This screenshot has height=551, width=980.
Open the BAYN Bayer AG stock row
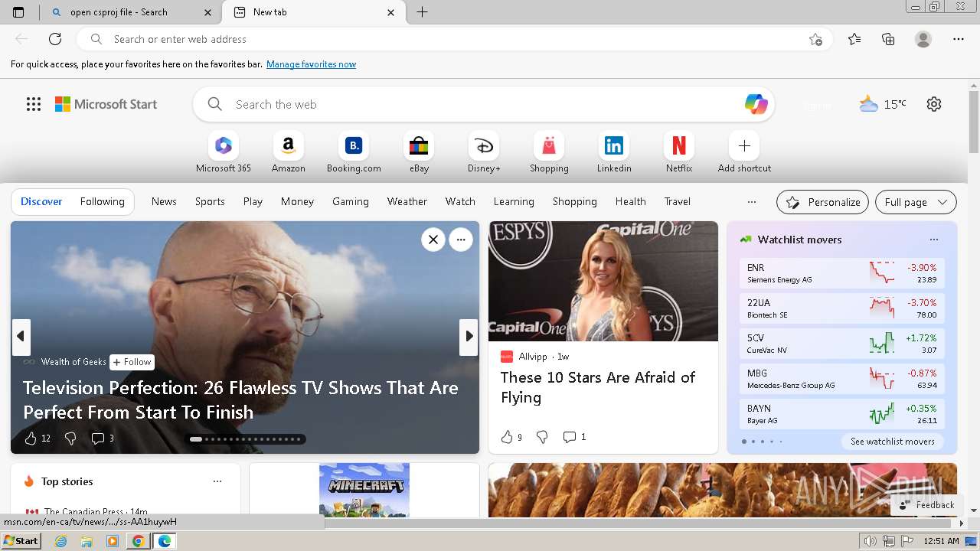point(842,414)
